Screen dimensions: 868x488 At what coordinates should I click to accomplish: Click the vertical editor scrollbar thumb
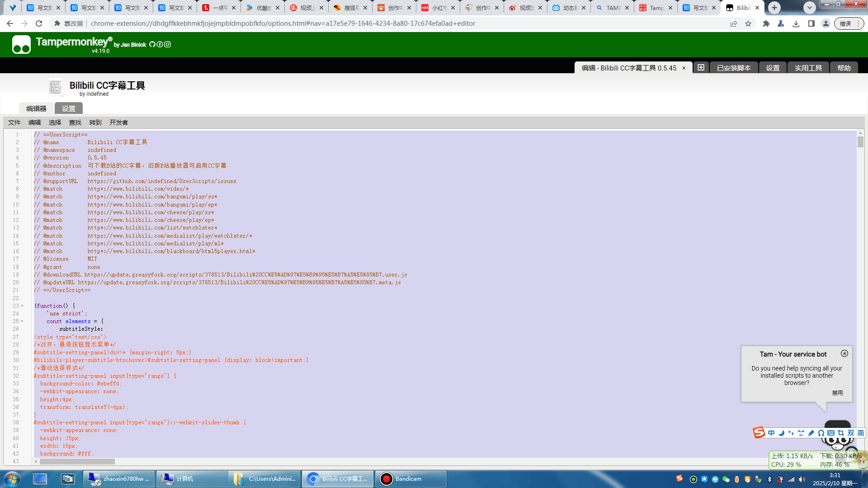pyautogui.click(x=860, y=141)
